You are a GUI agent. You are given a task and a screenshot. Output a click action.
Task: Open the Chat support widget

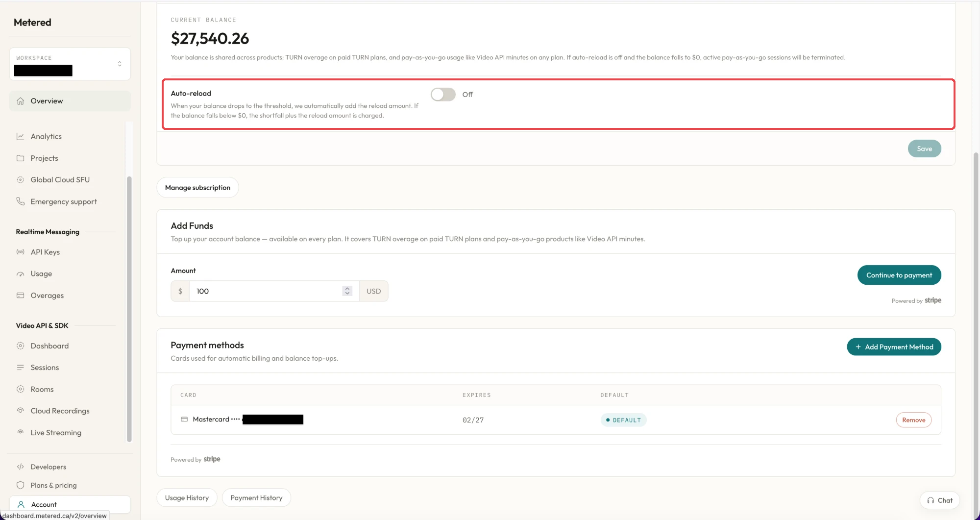940,500
